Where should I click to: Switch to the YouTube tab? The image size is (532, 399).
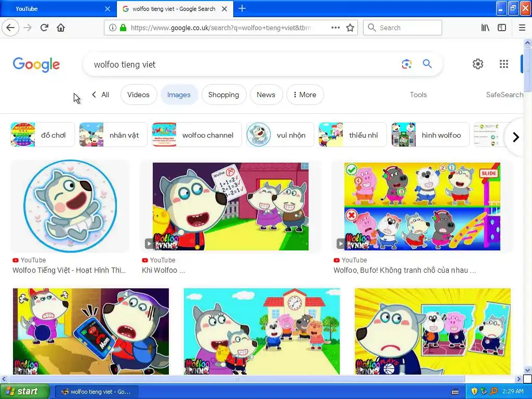tap(58, 9)
